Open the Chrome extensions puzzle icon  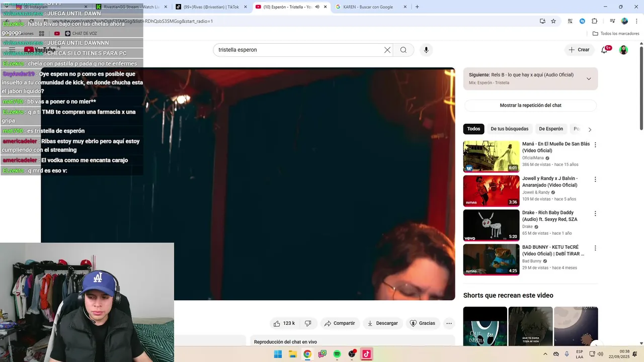(x=594, y=21)
